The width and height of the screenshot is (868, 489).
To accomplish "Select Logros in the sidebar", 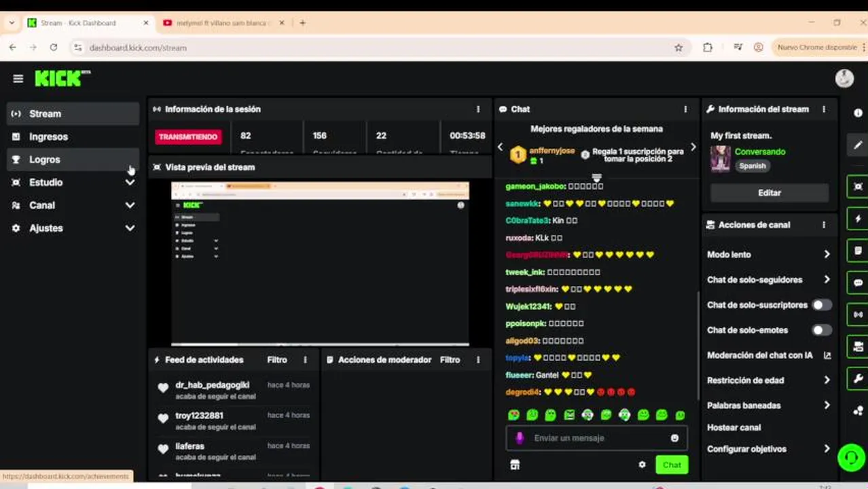I will coord(73,160).
